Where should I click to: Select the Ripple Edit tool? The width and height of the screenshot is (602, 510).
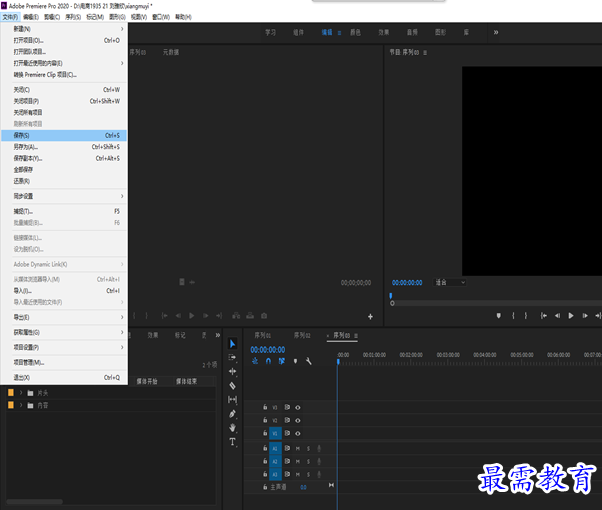click(x=232, y=371)
